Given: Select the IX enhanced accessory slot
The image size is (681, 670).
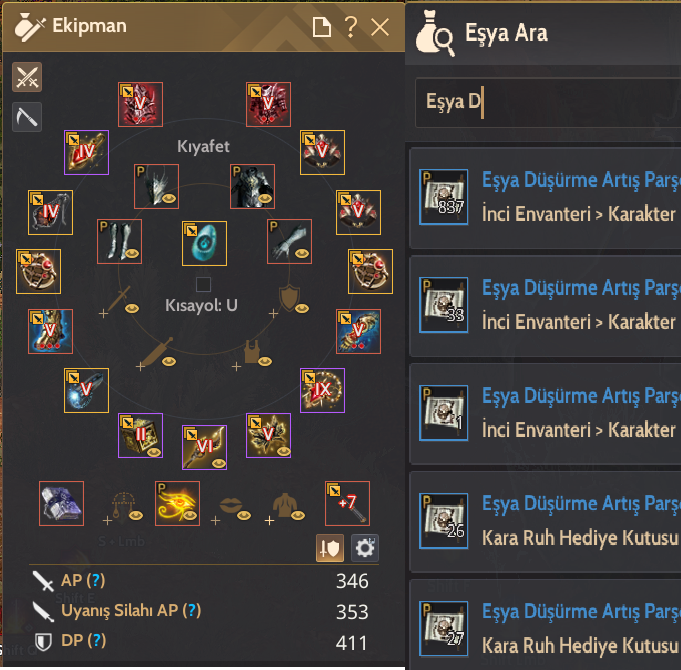Looking at the screenshot, I should [322, 390].
